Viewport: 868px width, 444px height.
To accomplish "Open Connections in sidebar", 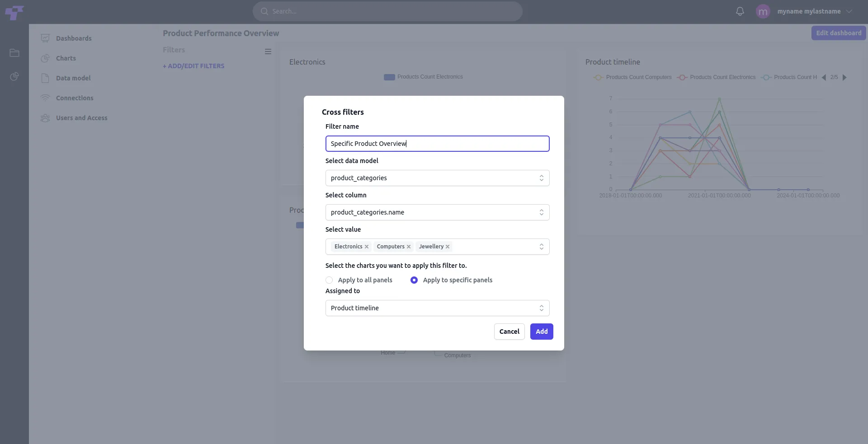I will pyautogui.click(x=75, y=98).
